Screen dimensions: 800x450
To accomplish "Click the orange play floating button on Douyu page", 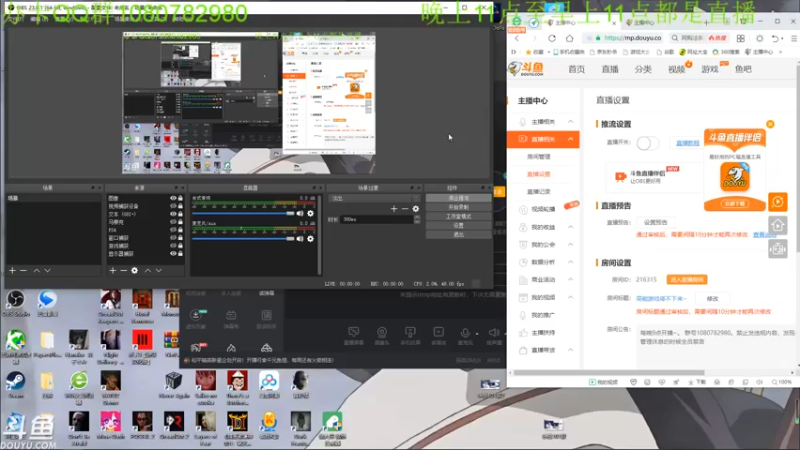I will click(x=778, y=202).
